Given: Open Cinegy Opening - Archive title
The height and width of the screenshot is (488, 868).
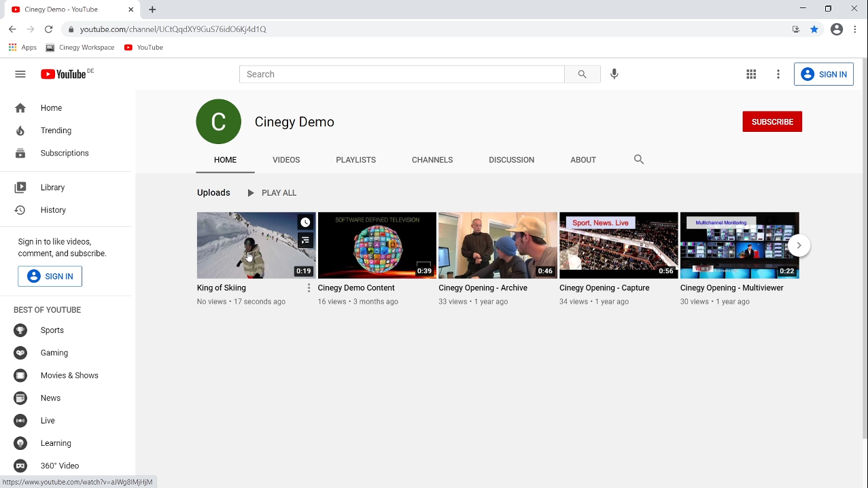Looking at the screenshot, I should [x=483, y=288].
